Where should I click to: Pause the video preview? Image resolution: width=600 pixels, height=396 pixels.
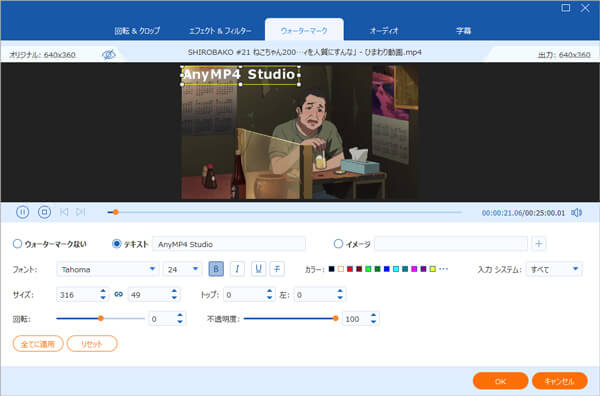pyautogui.click(x=23, y=212)
